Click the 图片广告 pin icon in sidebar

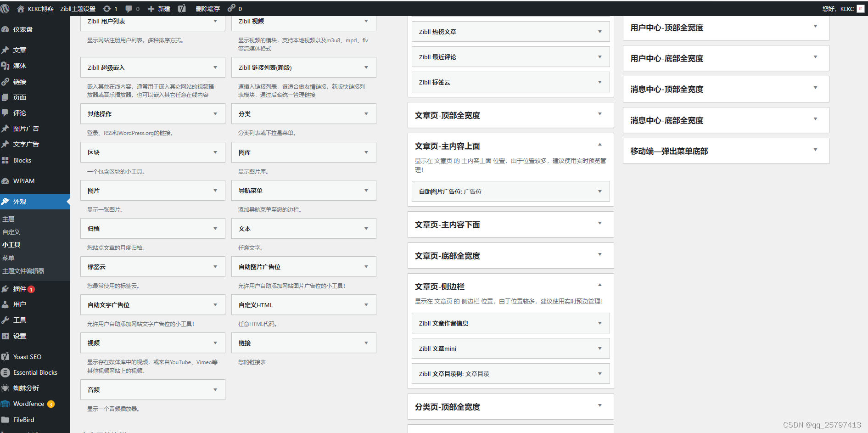click(5, 129)
